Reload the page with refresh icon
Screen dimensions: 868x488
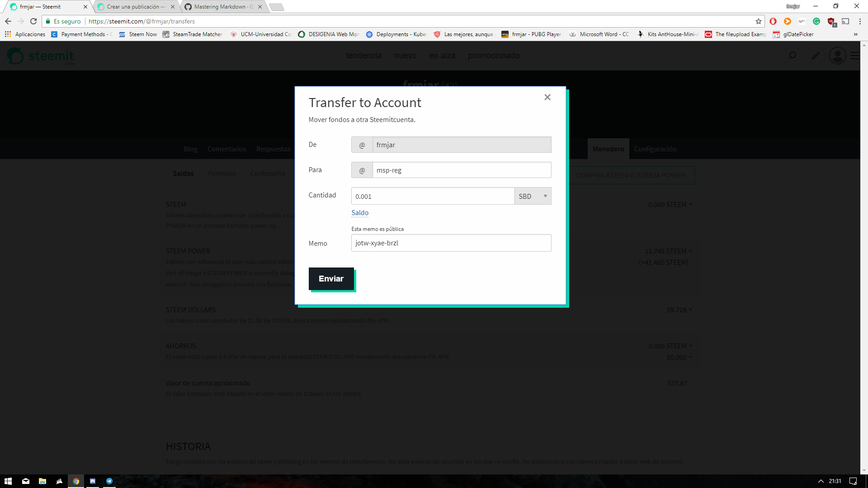(x=33, y=21)
